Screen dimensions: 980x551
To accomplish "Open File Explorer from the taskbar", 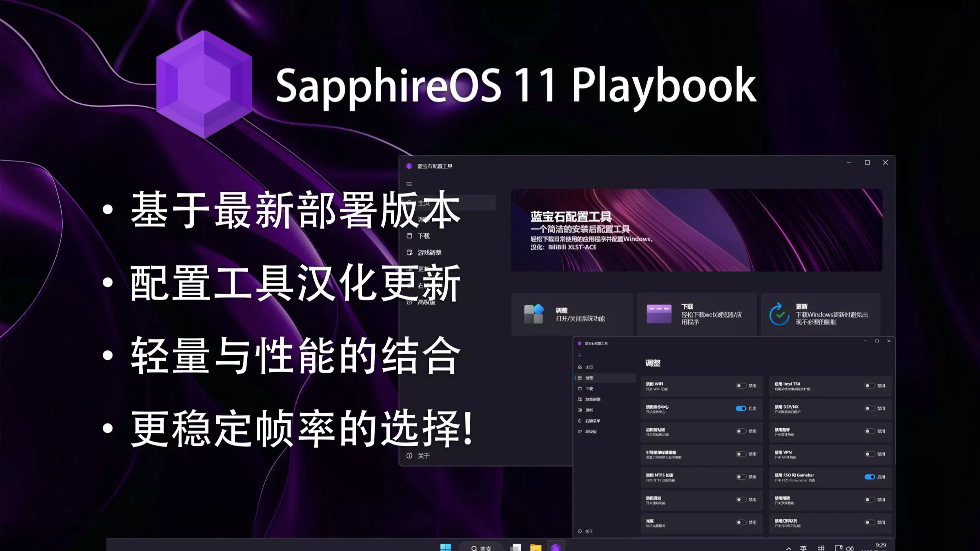I will (x=536, y=547).
